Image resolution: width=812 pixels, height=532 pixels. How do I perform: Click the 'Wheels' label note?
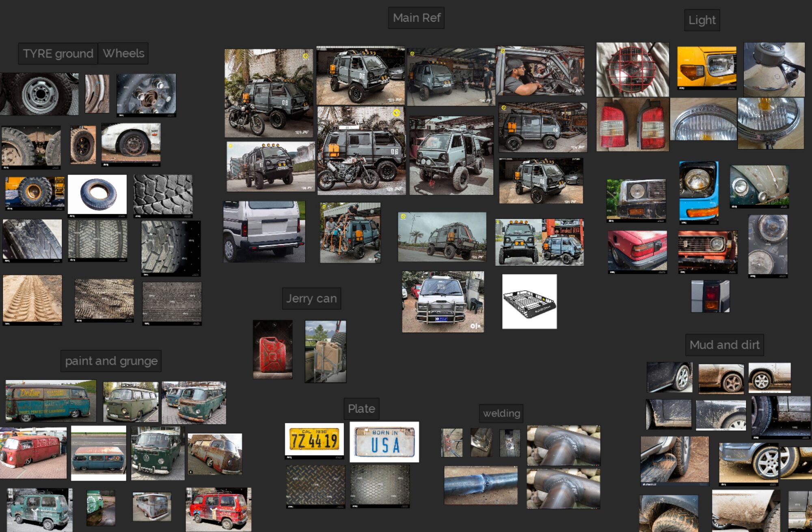point(123,54)
